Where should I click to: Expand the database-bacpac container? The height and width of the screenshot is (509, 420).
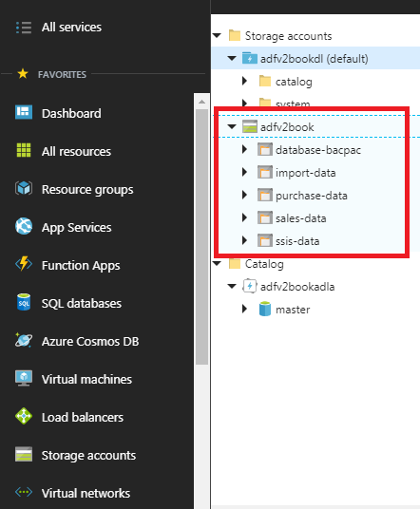(245, 149)
